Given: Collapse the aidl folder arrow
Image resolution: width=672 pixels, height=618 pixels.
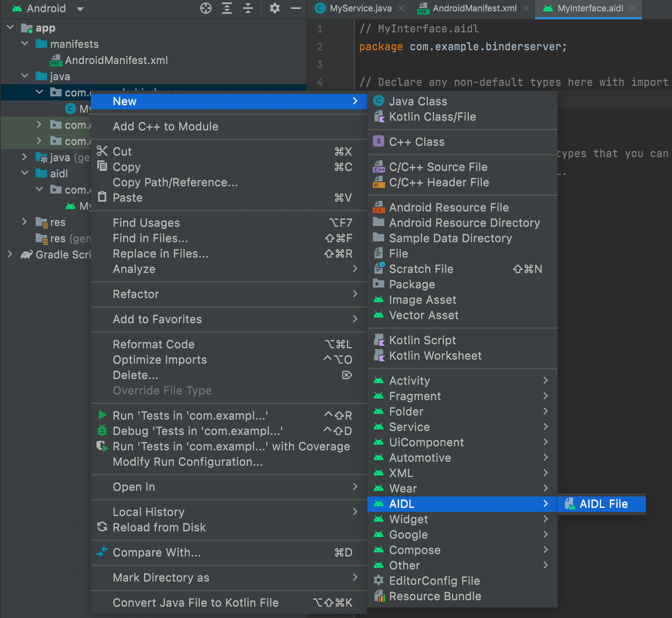Looking at the screenshot, I should pos(25,173).
